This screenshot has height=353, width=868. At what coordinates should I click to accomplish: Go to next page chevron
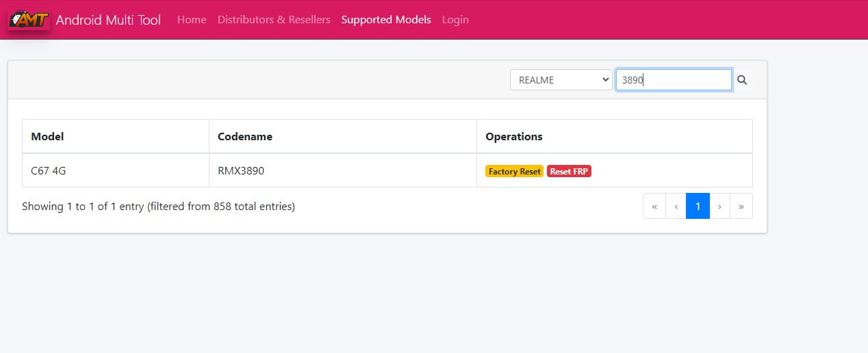pos(719,206)
